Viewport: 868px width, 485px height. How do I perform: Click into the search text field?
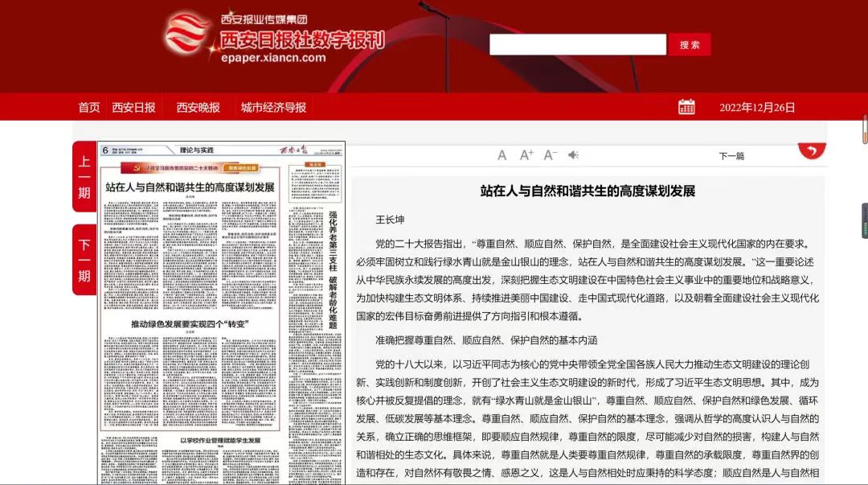click(577, 45)
